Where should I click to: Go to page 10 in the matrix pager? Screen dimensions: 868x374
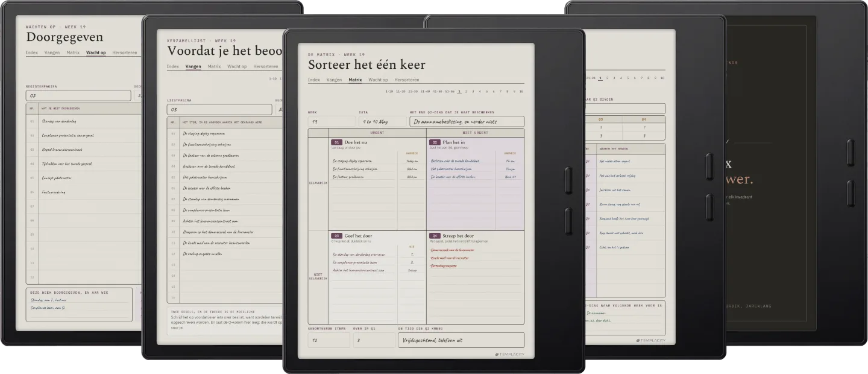click(521, 92)
